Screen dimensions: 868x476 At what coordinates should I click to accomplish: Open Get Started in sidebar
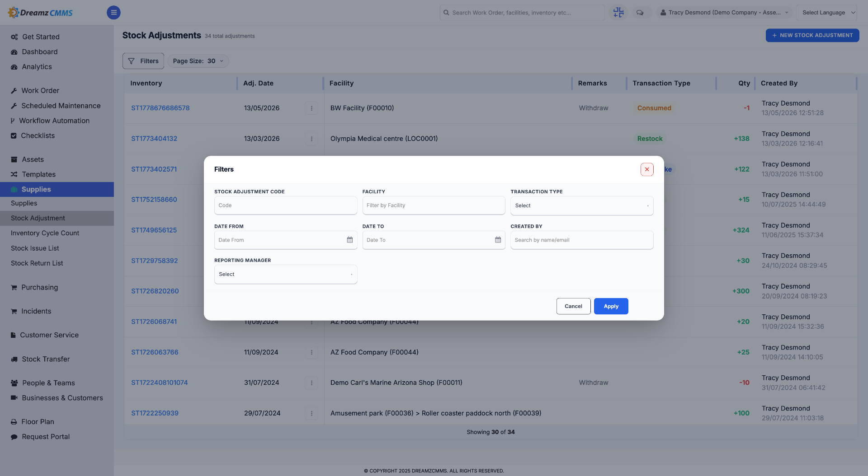pos(41,37)
